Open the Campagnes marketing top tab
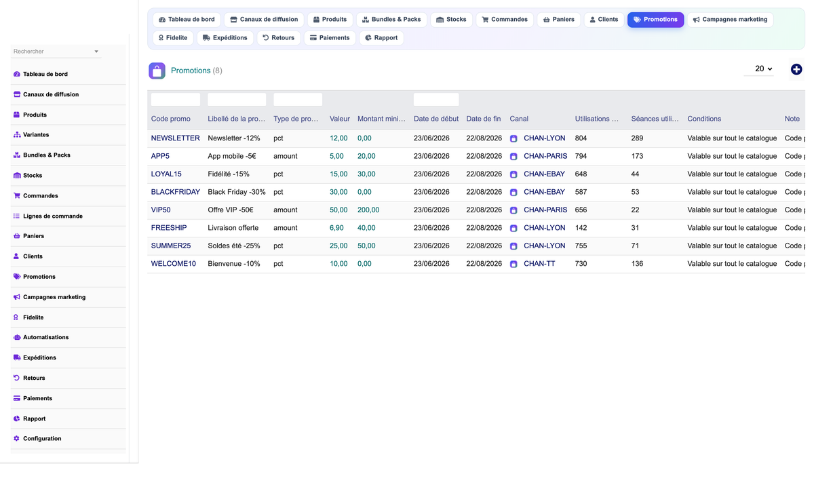Viewport: 814px width, 504px height. pos(730,20)
